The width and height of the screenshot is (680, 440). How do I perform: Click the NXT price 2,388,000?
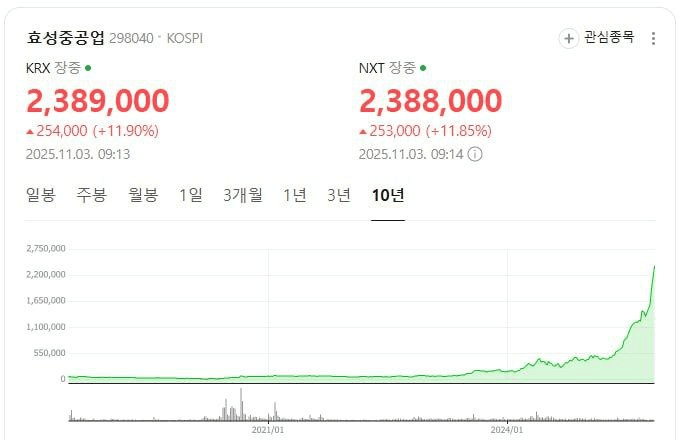click(x=430, y=101)
